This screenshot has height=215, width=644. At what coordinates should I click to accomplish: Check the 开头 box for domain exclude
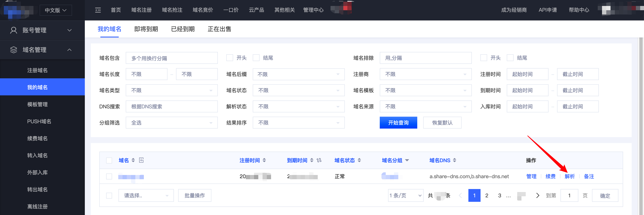[484, 58]
